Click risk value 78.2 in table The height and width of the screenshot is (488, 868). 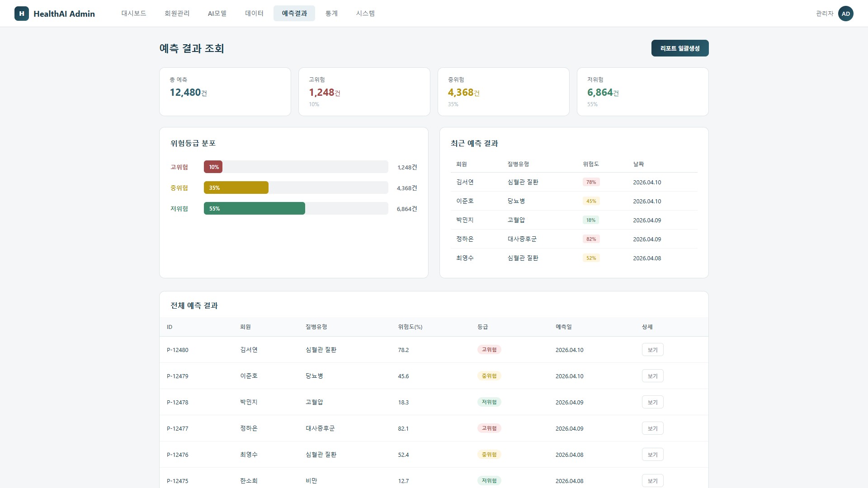pos(403,350)
